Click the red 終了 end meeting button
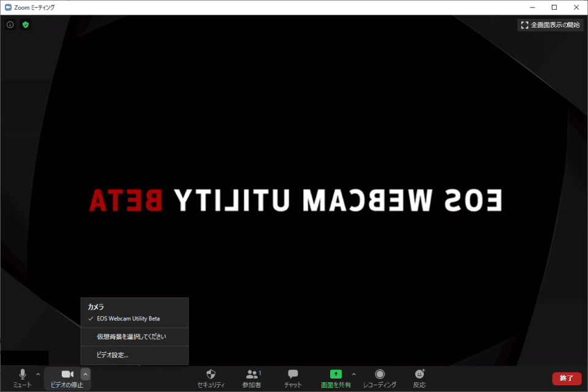The image size is (588, 392). (567, 379)
